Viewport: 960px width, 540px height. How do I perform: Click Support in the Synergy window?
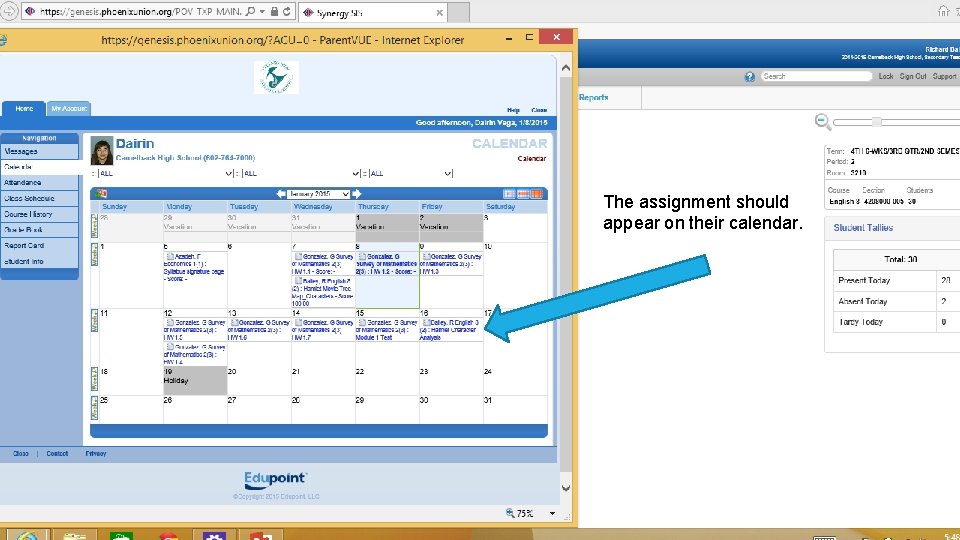point(944,77)
